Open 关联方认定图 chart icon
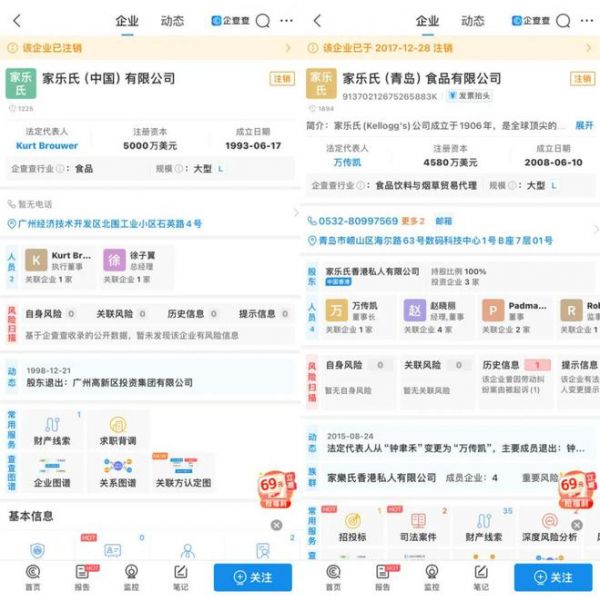Screen dimensions: 600x601 pos(183,473)
